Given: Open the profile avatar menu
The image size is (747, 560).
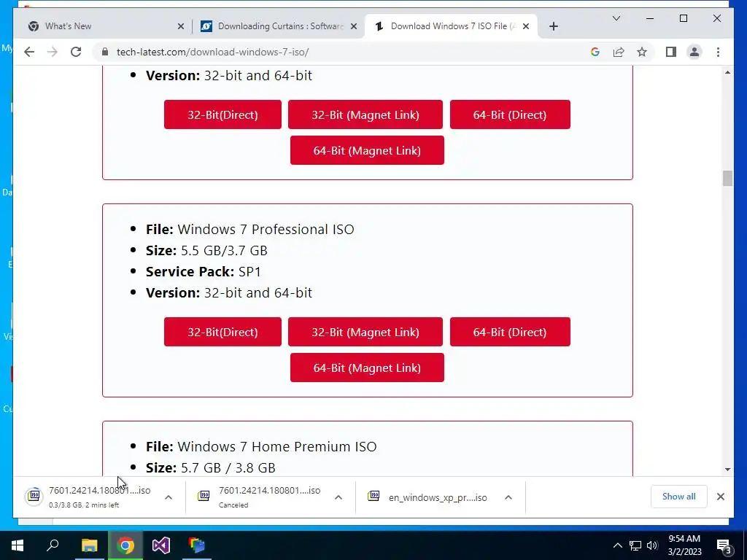Looking at the screenshot, I should click(x=694, y=52).
